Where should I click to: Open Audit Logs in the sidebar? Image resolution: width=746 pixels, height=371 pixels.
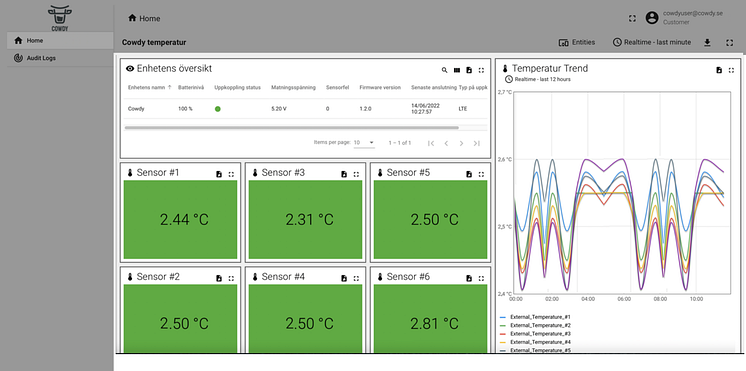[60, 58]
